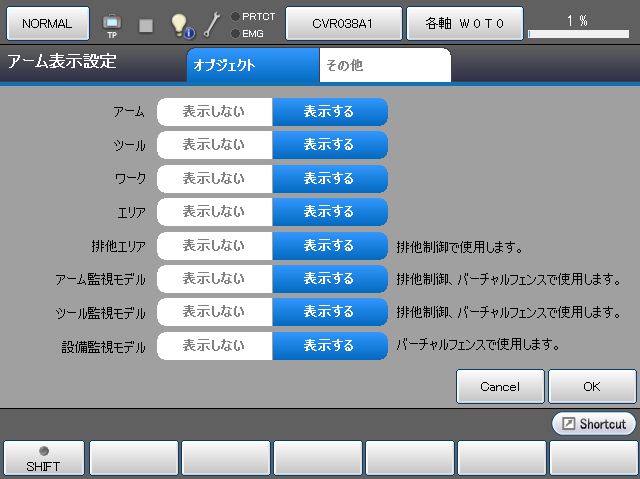Click the PRTCT indicator lamp
Screen dimensions: 640x479
click(x=235, y=16)
